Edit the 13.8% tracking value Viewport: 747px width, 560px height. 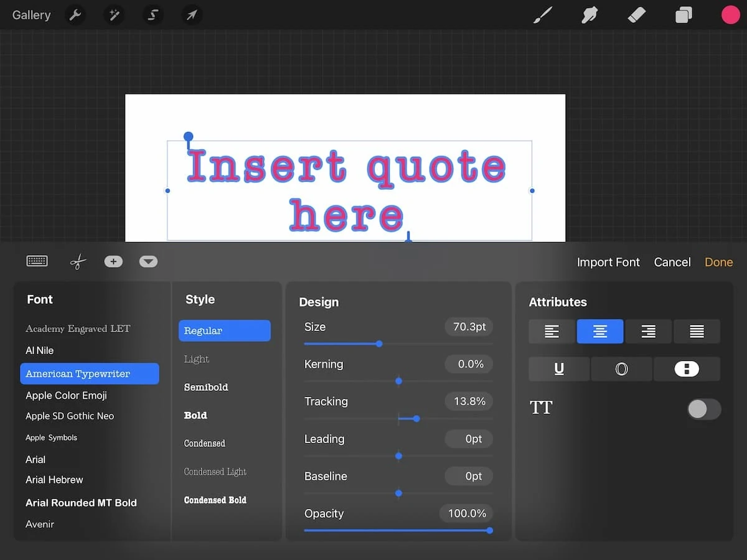(469, 401)
